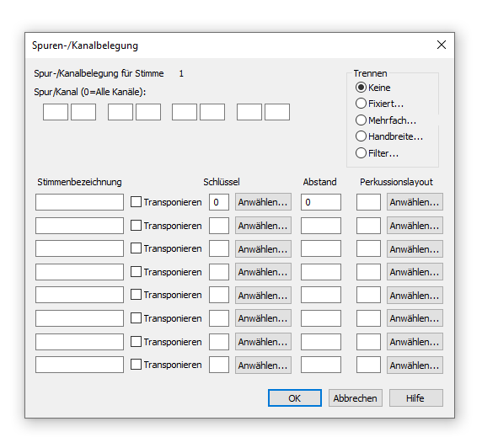The height and width of the screenshot is (448, 482).
Task: Cancel with the Abbrechen button
Action: pyautogui.click(x=355, y=398)
